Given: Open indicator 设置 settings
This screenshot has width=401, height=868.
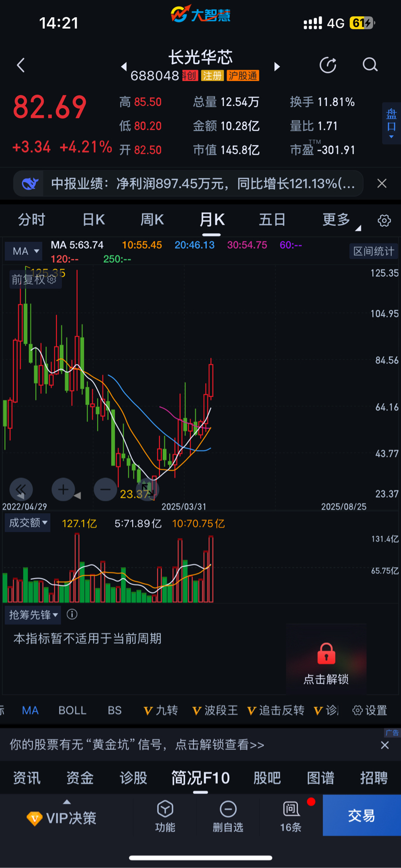Looking at the screenshot, I should [370, 710].
